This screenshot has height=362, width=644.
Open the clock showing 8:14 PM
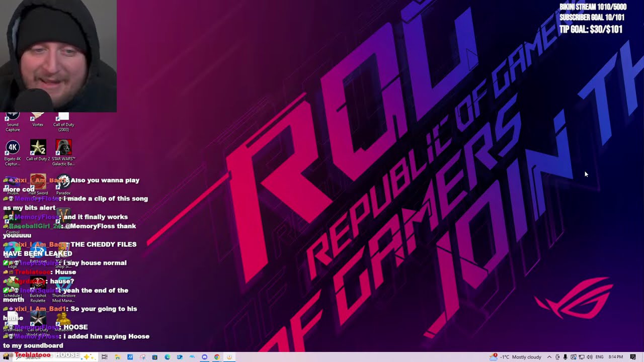615,357
